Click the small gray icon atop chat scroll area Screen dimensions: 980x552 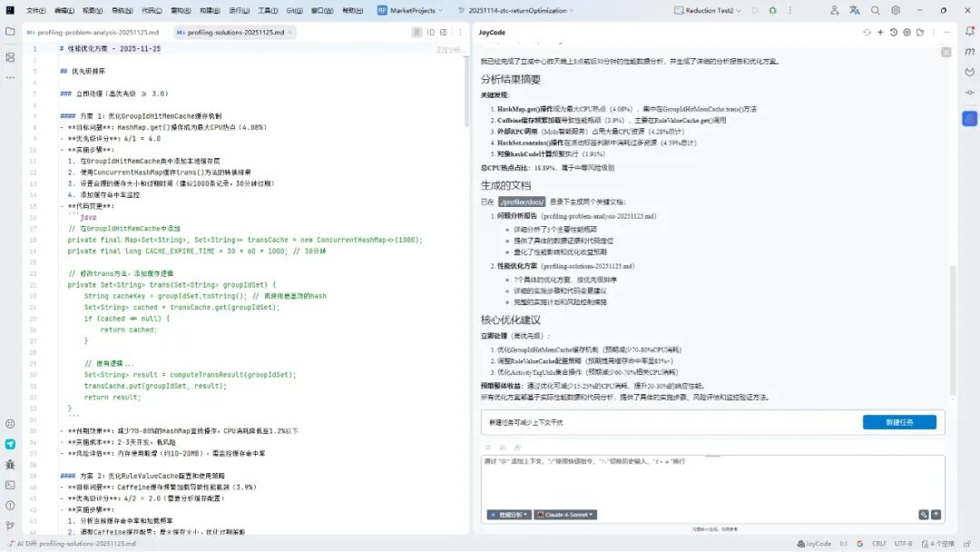point(946,53)
